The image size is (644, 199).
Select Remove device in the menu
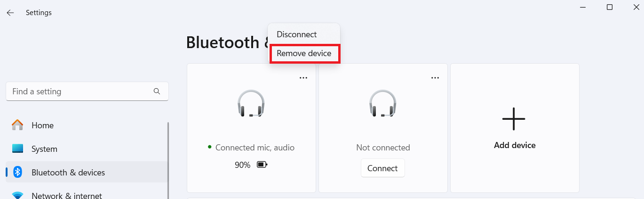[304, 53]
